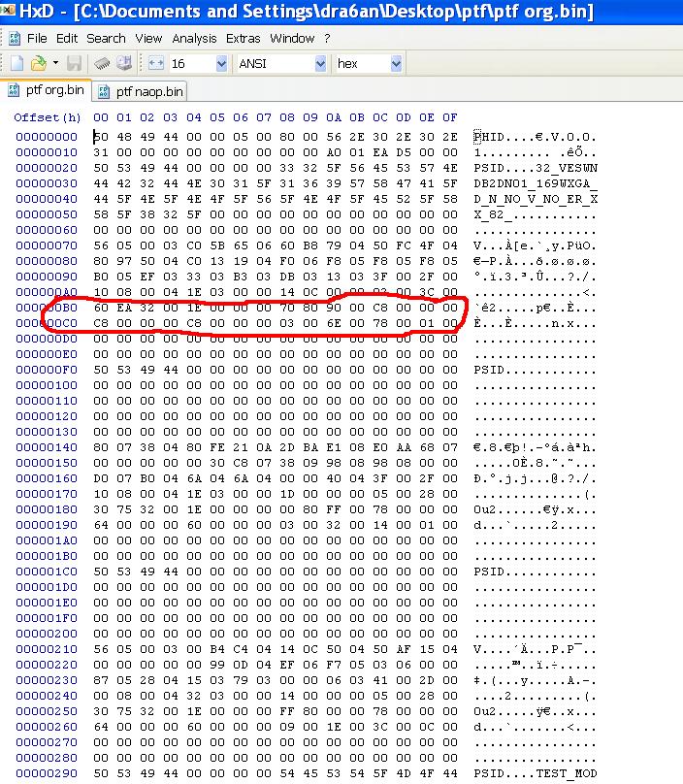
Task: Open the ? help menu
Action: pos(327,38)
